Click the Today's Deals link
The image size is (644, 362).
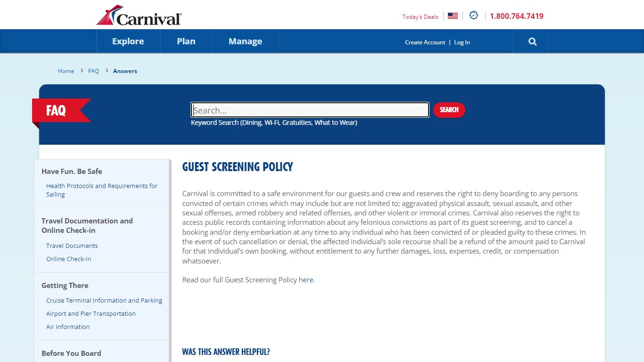click(x=420, y=16)
